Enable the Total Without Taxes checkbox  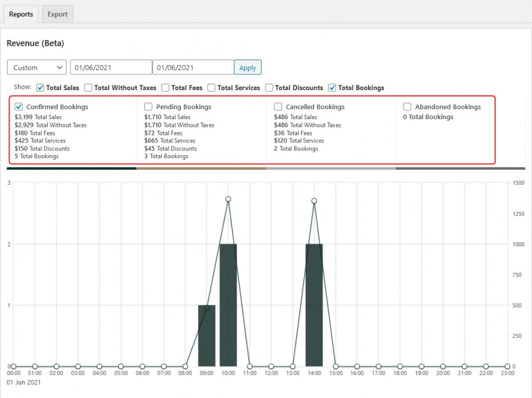88,88
